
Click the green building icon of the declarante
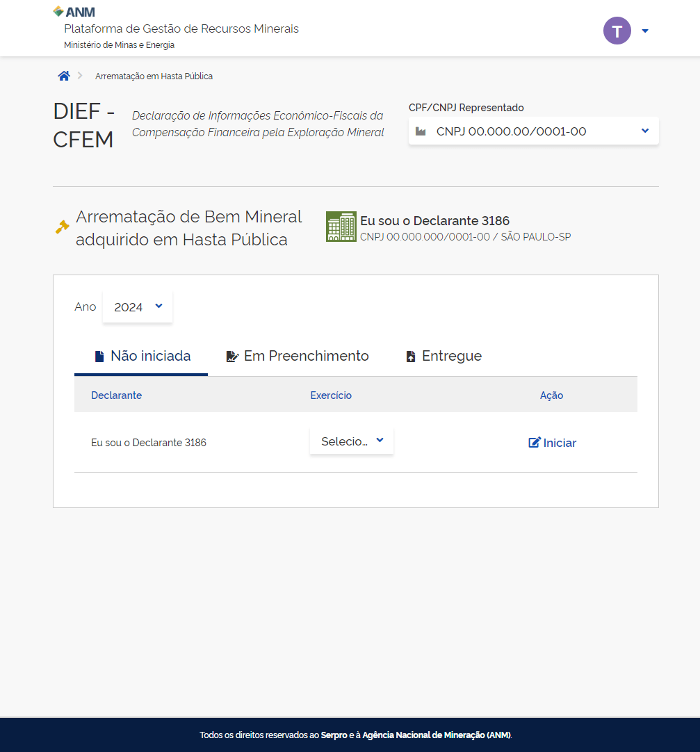pyautogui.click(x=341, y=227)
